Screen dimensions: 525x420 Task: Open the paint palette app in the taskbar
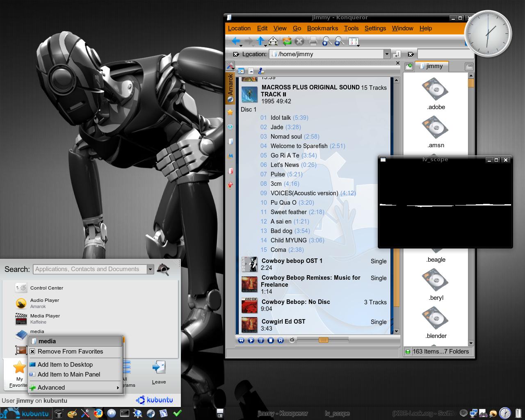(72, 413)
